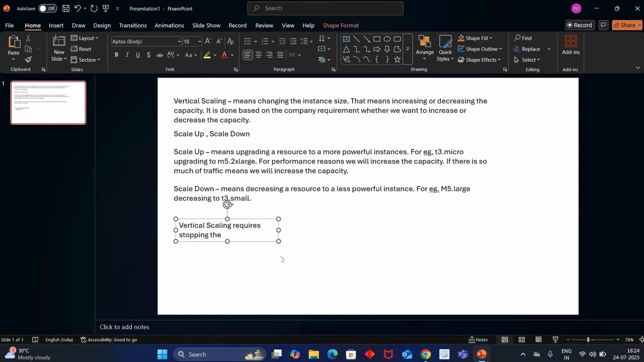Switch to the Animations tab
Image resolution: width=644 pixels, height=362 pixels.
(x=169, y=25)
